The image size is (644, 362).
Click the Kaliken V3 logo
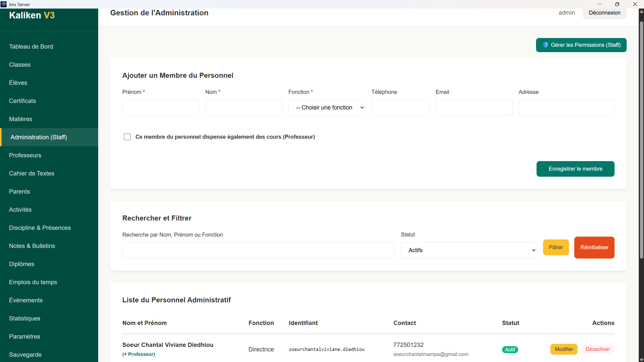click(x=32, y=15)
